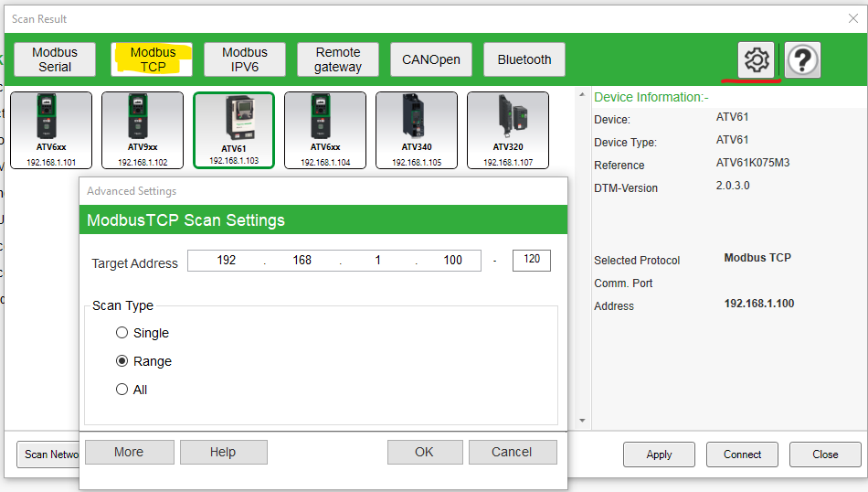
Task: Click the Target Address label
Action: [x=135, y=263]
